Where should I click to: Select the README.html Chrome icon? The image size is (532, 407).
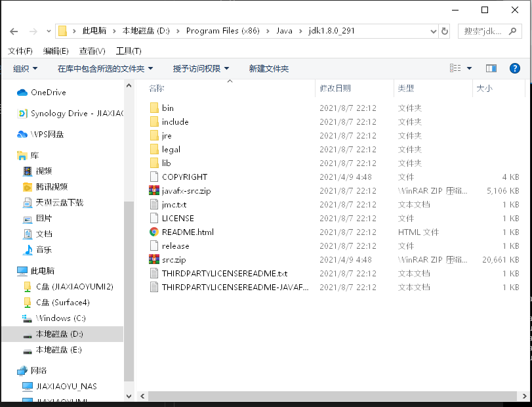click(154, 232)
